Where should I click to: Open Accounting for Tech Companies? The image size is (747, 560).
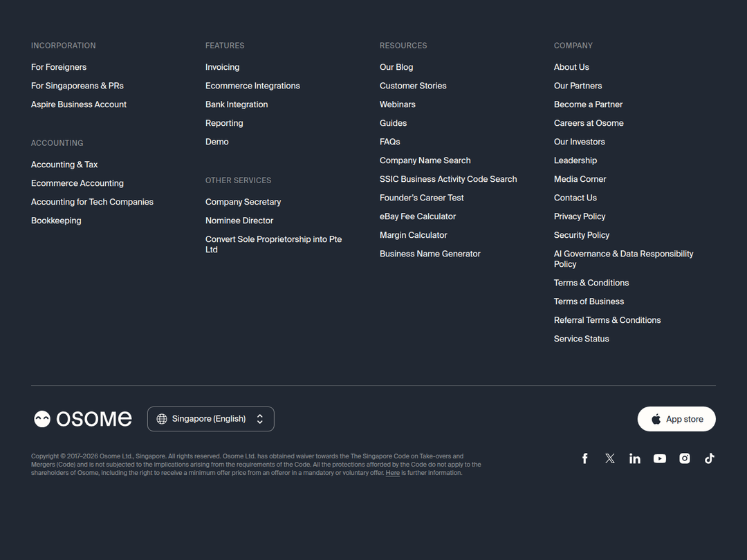coord(92,202)
